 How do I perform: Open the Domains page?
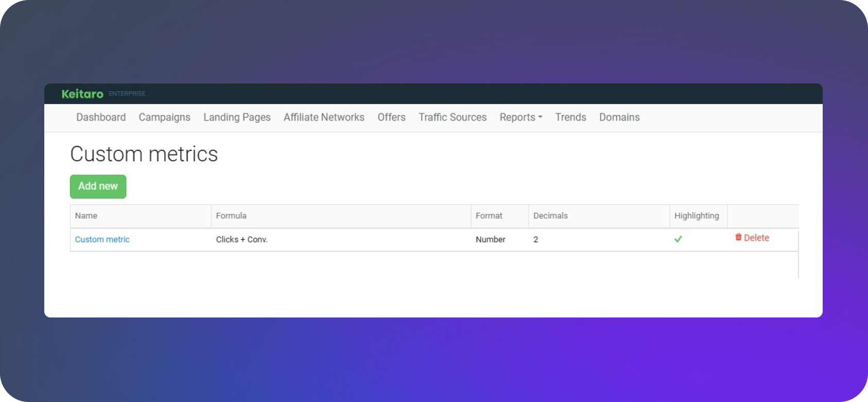pyautogui.click(x=619, y=118)
